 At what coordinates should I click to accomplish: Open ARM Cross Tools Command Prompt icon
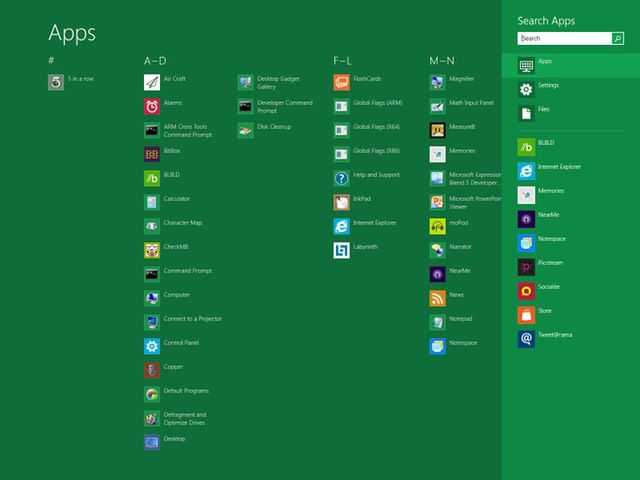click(x=152, y=131)
